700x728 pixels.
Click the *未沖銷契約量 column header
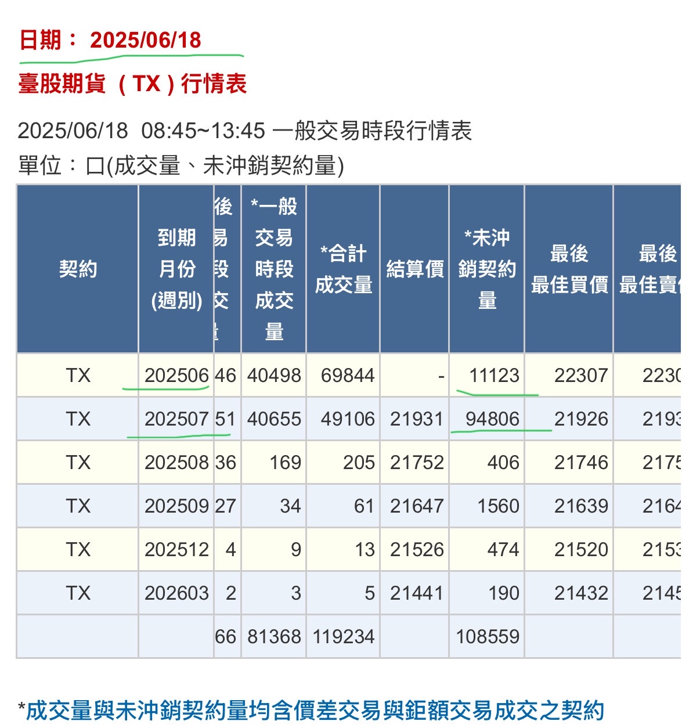487,269
